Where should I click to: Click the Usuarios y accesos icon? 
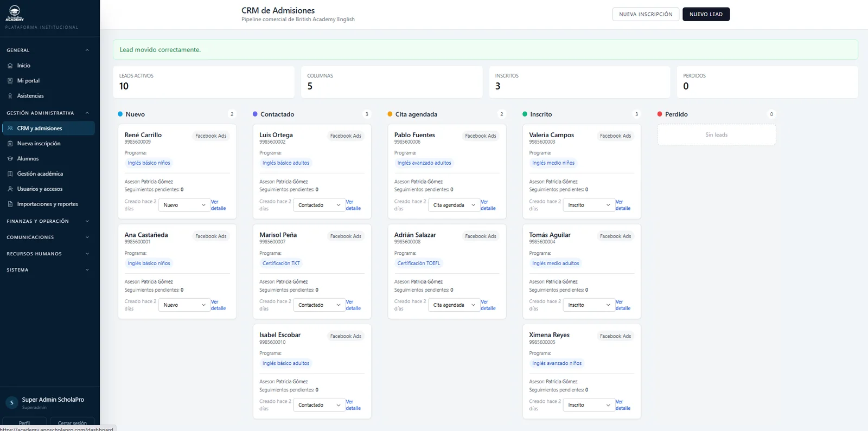point(10,189)
